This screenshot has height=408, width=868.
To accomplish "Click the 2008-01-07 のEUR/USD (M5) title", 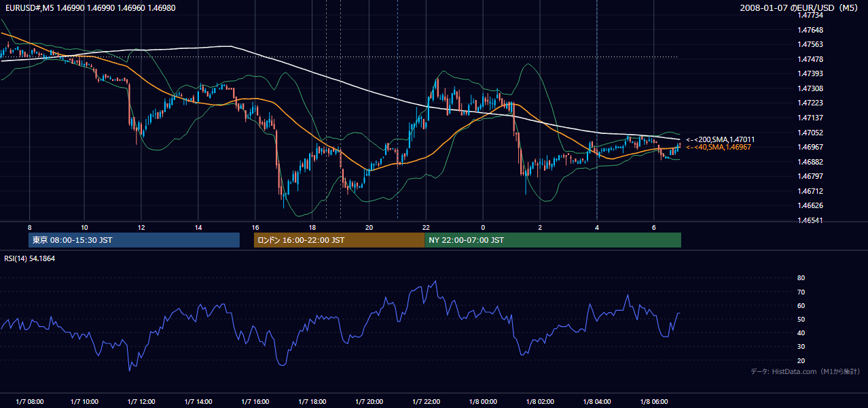I will click(800, 7).
